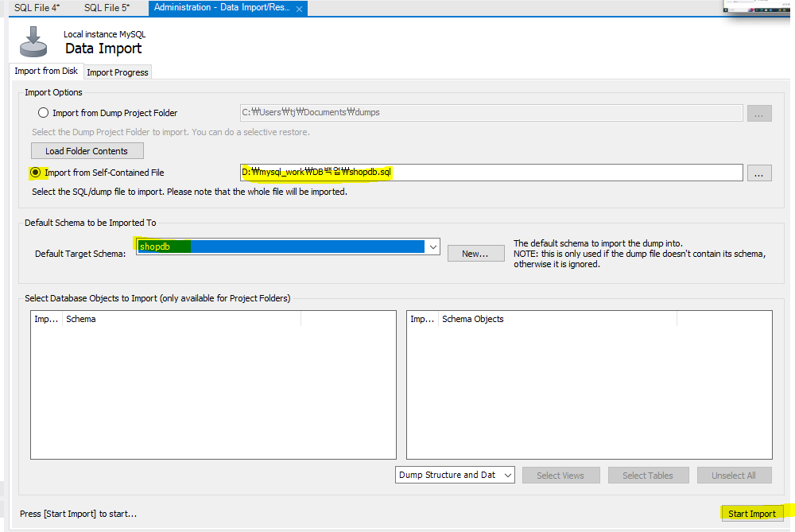This screenshot has width=795, height=532.
Task: Click the Select Tables button
Action: click(649, 476)
